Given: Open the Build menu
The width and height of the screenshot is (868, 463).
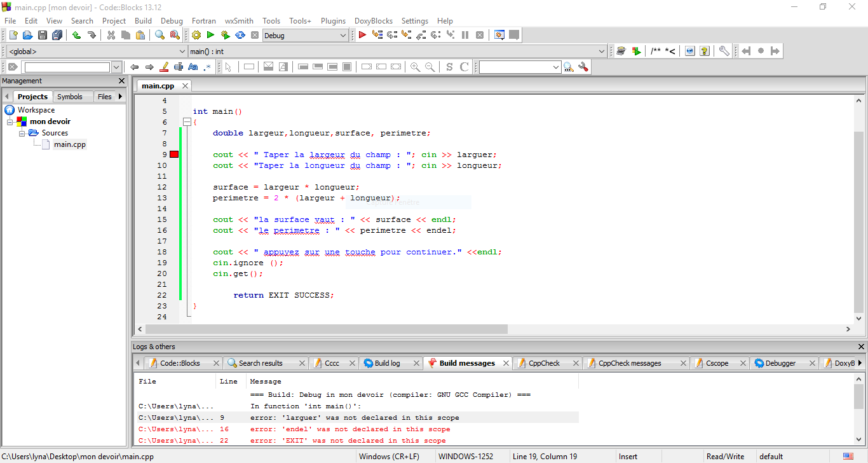Looking at the screenshot, I should [143, 21].
